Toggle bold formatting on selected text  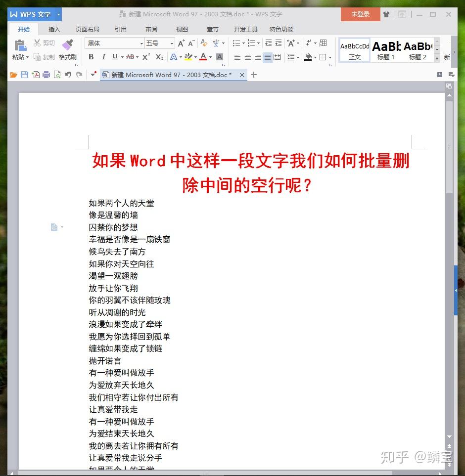click(91, 57)
